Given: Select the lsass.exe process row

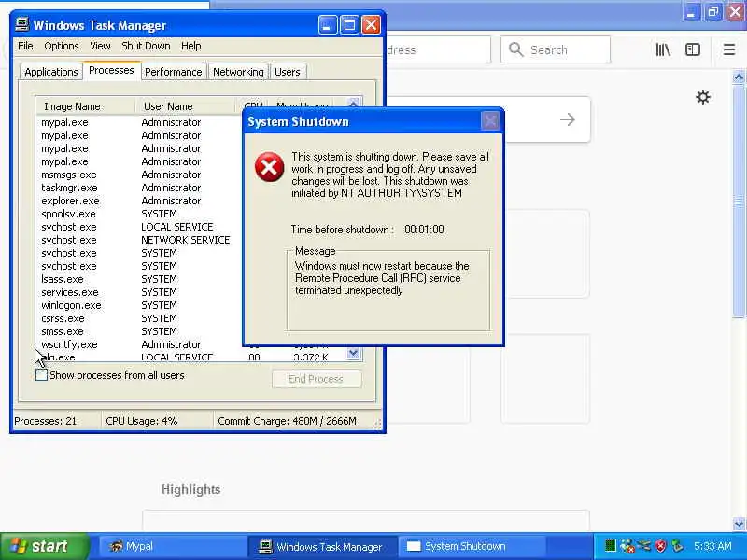Looking at the screenshot, I should click(x=138, y=279).
